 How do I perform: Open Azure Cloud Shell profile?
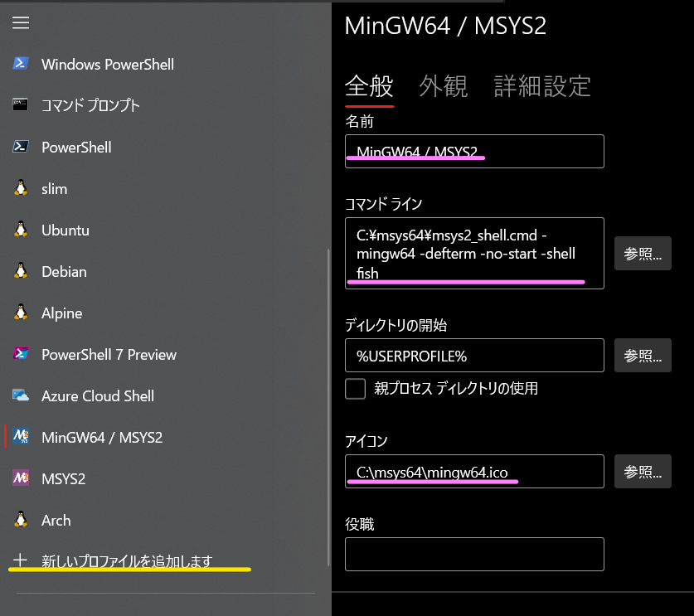click(x=166, y=395)
